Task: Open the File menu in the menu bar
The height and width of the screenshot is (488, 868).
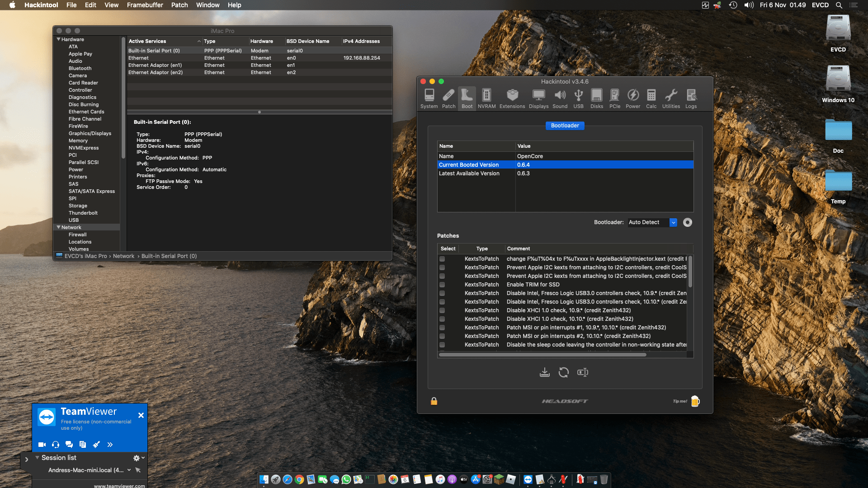Action: pos(71,5)
